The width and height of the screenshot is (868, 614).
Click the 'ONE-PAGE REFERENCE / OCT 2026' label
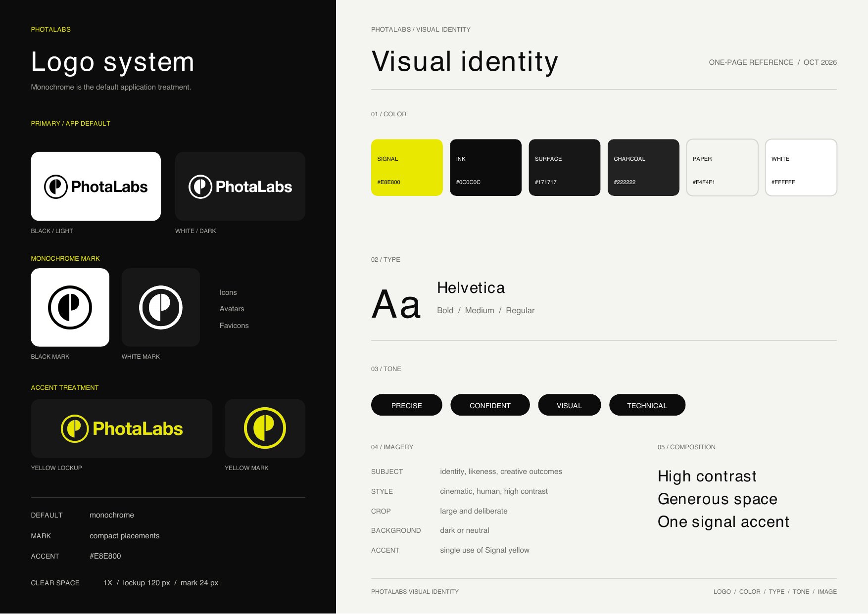(772, 62)
